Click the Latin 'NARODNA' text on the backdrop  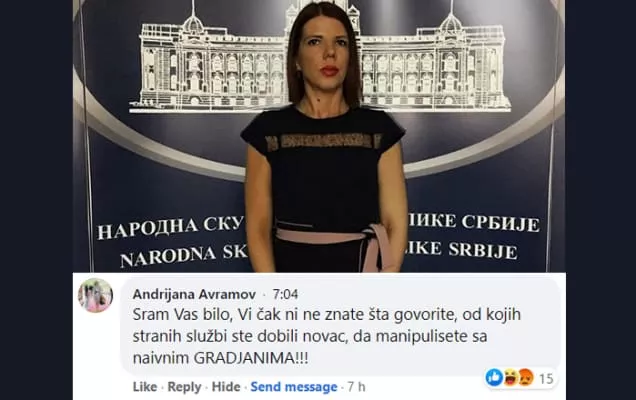pos(168,257)
